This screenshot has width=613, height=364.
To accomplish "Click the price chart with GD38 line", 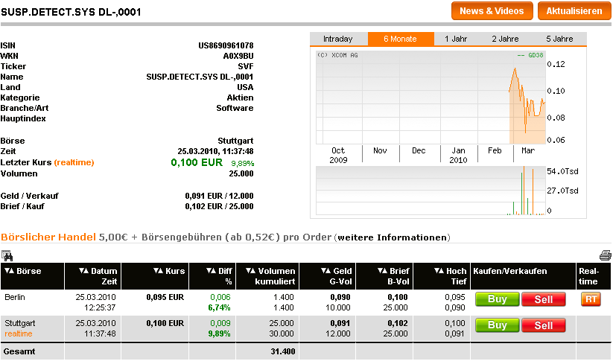I will pos(431,98).
